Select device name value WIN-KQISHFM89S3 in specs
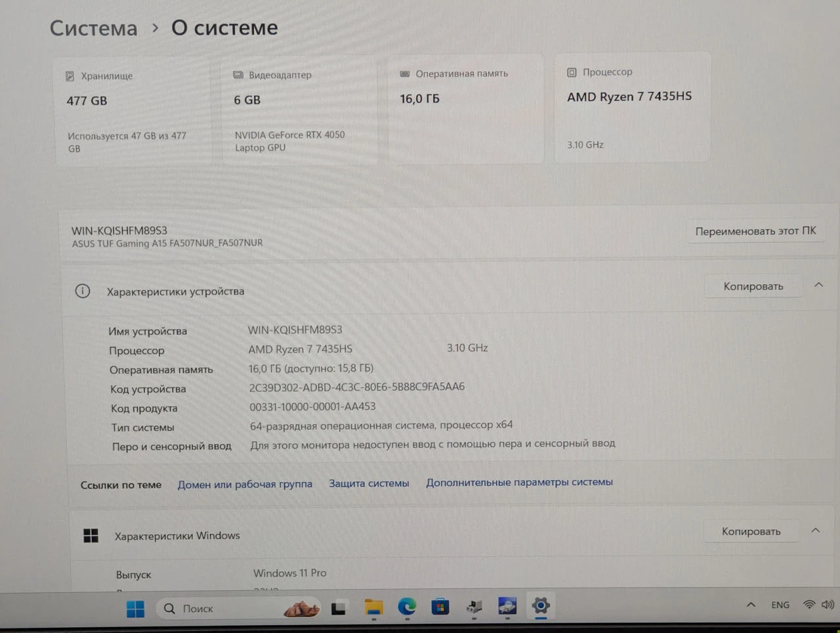The image size is (840, 633). tap(295, 330)
